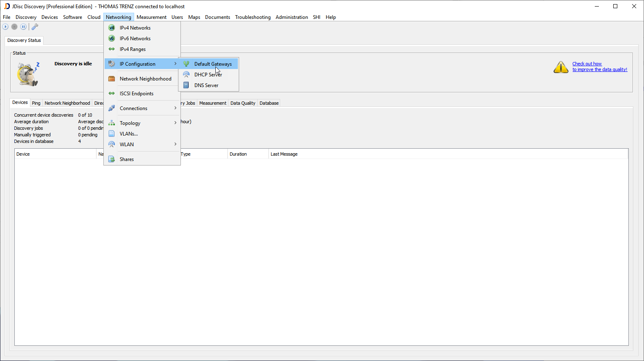Open the Devices menu
This screenshot has width=644, height=361.
50,17
